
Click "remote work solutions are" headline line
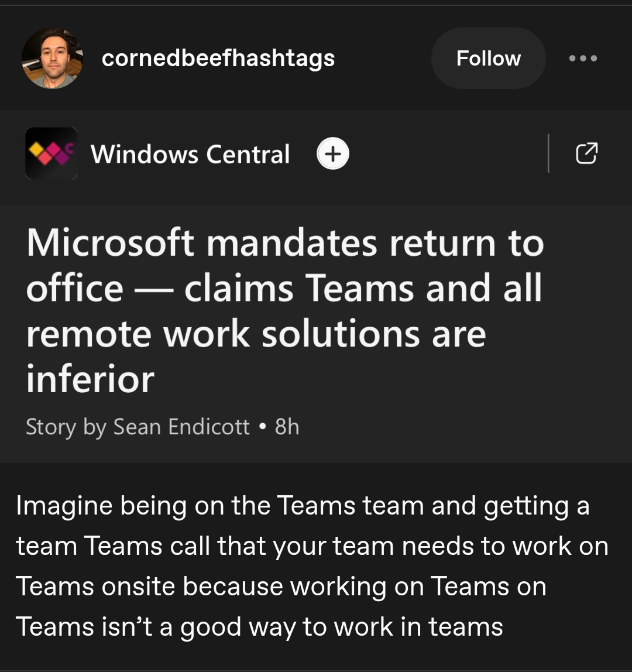click(256, 334)
